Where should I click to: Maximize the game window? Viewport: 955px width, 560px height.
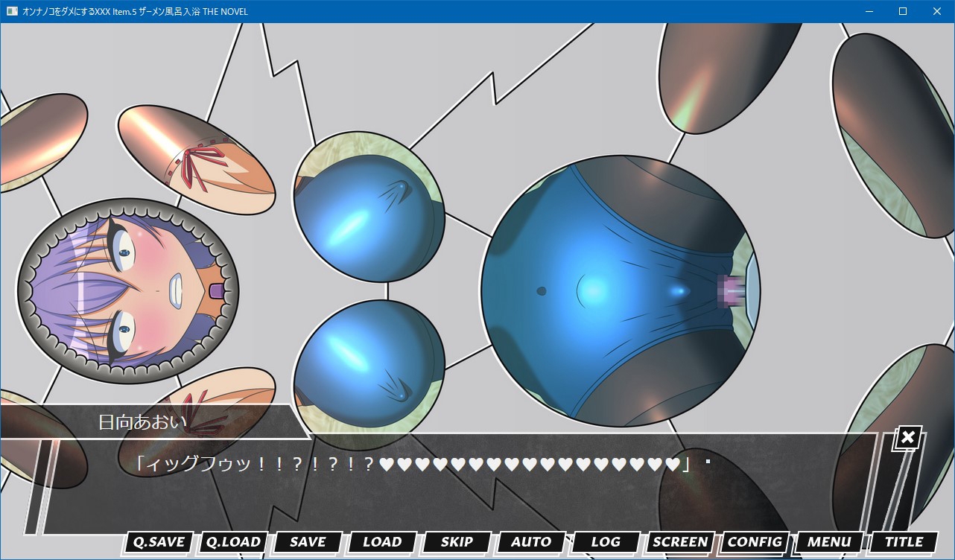click(903, 11)
